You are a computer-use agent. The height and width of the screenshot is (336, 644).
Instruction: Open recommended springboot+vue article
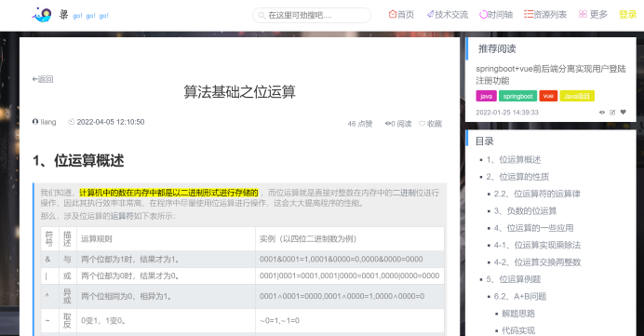tap(550, 74)
